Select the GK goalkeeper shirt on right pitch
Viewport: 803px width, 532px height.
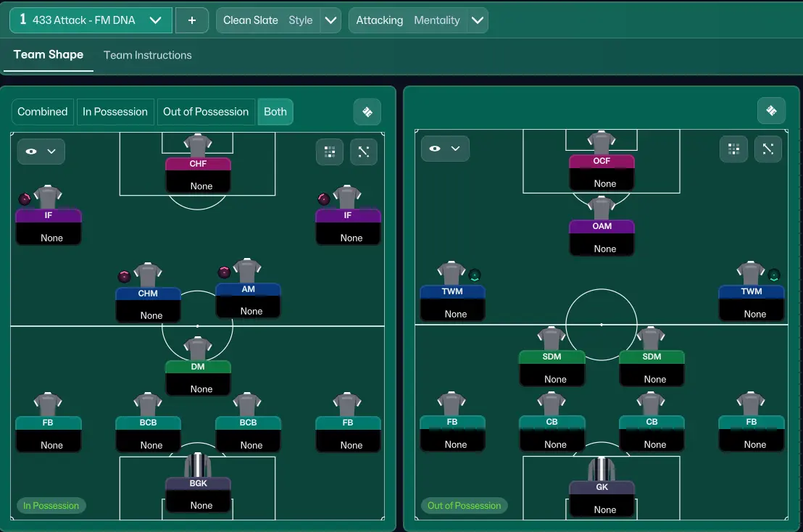602,469
